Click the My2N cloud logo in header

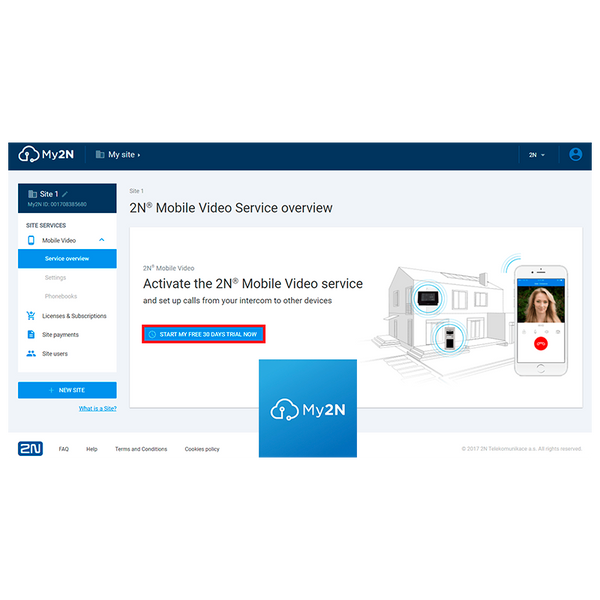48,155
